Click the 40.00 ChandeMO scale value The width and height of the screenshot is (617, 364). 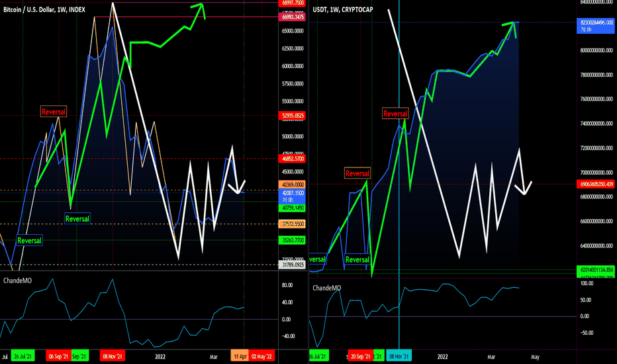pyautogui.click(x=287, y=302)
